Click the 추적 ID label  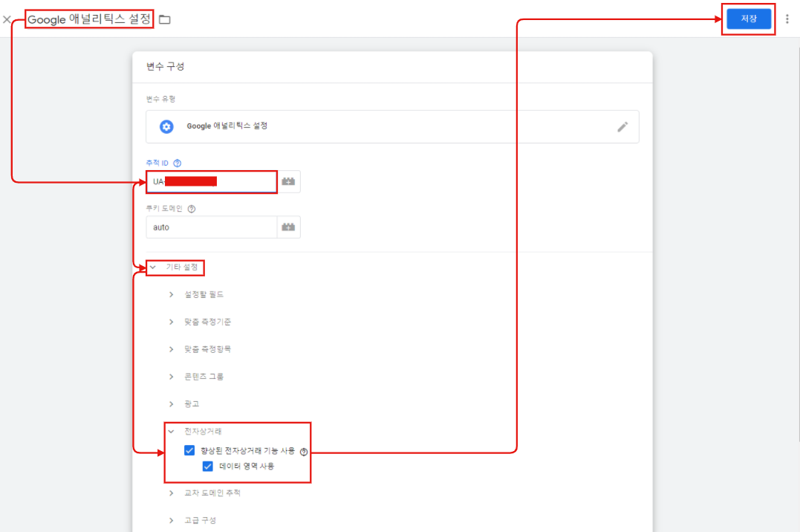click(157, 163)
